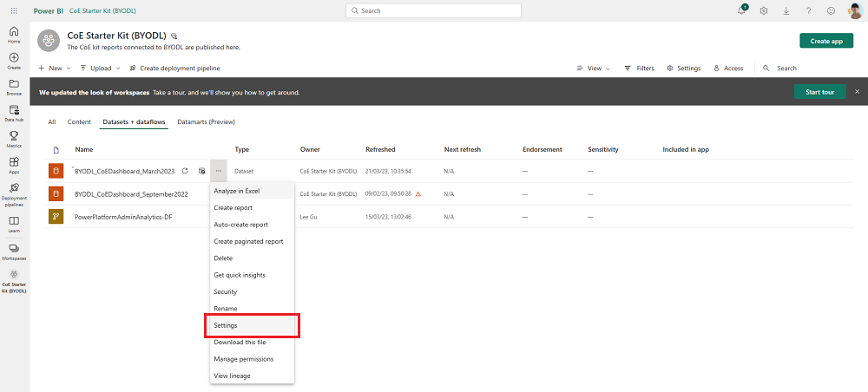
Task: Click the dataflow icon of PowerPlatformAdminAnalytics-DF
Action: [x=56, y=217]
